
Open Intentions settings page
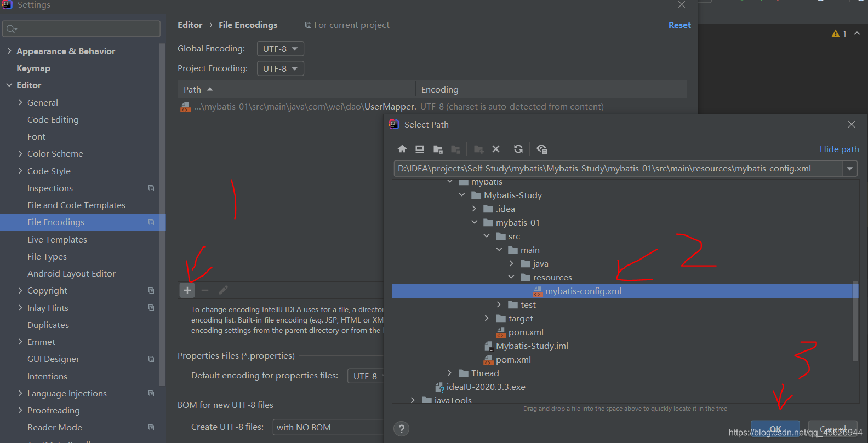[47, 376]
